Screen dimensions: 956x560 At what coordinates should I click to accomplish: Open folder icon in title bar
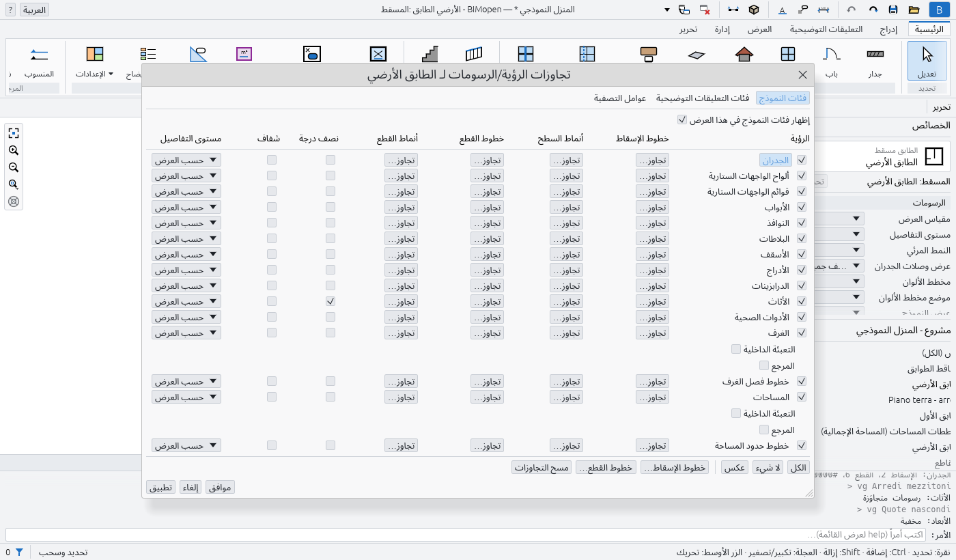[x=914, y=10]
